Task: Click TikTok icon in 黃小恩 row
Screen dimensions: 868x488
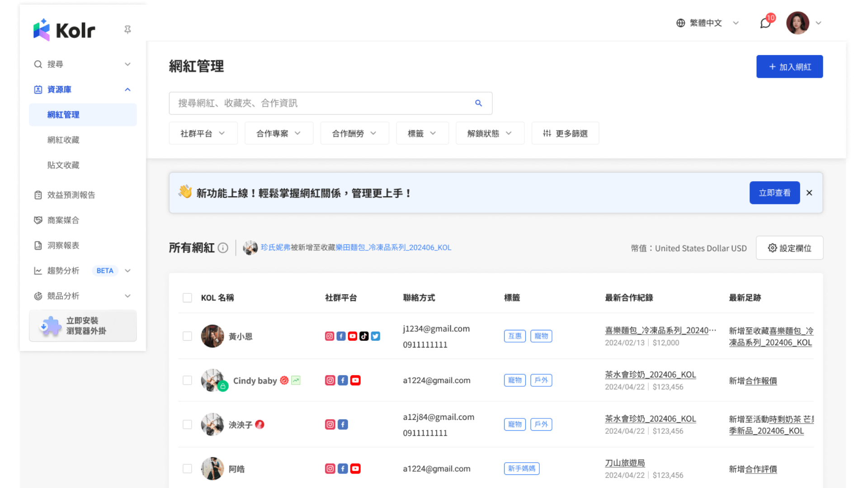Action: click(x=364, y=336)
